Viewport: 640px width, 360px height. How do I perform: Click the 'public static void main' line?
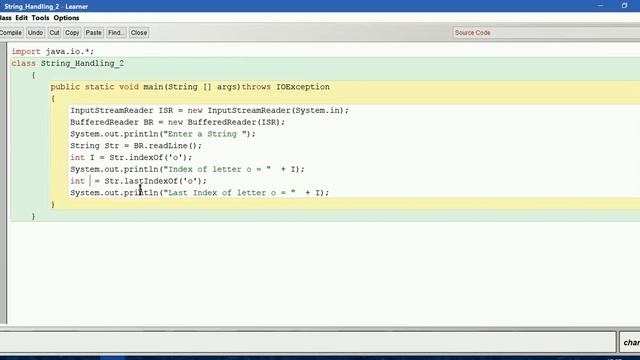point(190,87)
